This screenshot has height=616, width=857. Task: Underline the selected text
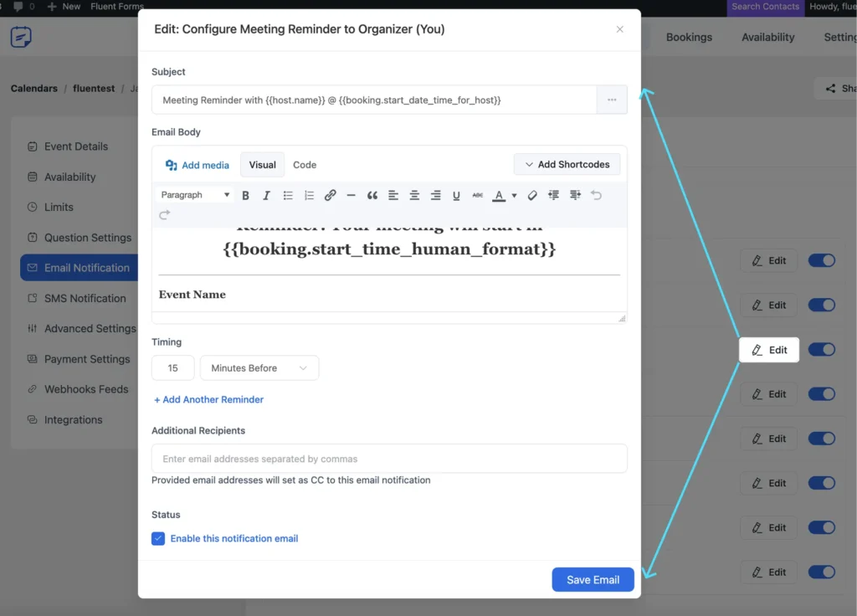tap(456, 195)
